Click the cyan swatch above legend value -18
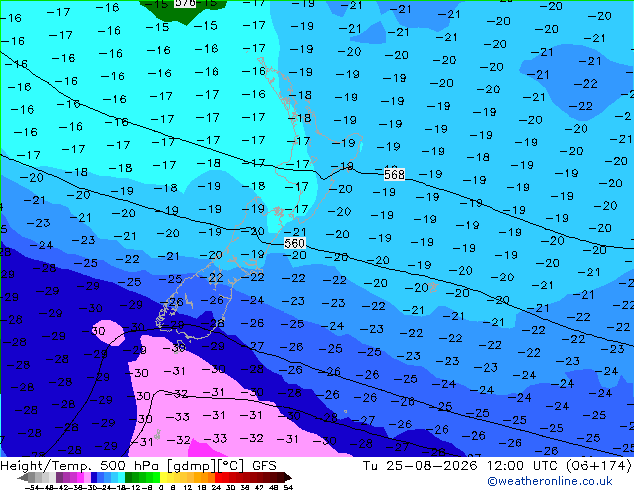Image resolution: width=634 pixels, height=490 pixels. click(x=122, y=477)
